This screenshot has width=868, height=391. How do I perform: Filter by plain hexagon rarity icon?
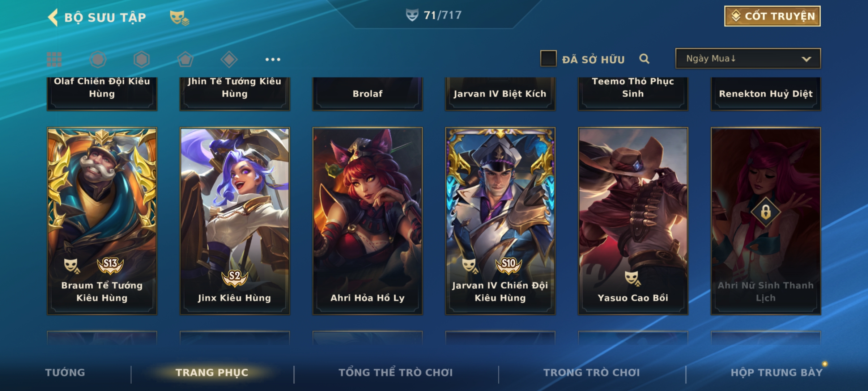pyautogui.click(x=141, y=59)
